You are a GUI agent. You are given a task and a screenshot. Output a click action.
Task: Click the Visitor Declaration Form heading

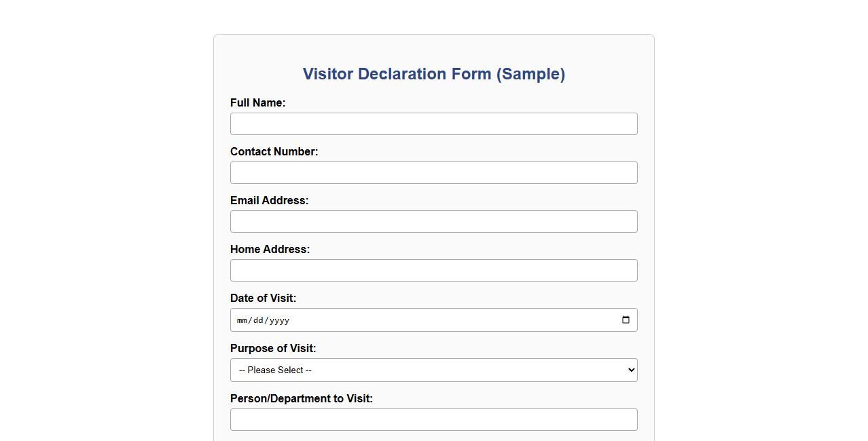coord(433,74)
